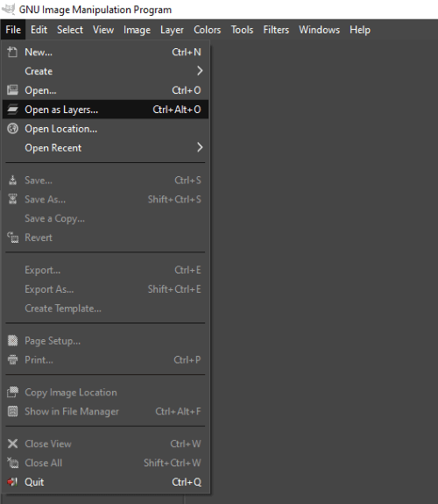Choose Show in File Manager entry
Image resolution: width=438 pixels, height=504 pixels.
point(105,411)
